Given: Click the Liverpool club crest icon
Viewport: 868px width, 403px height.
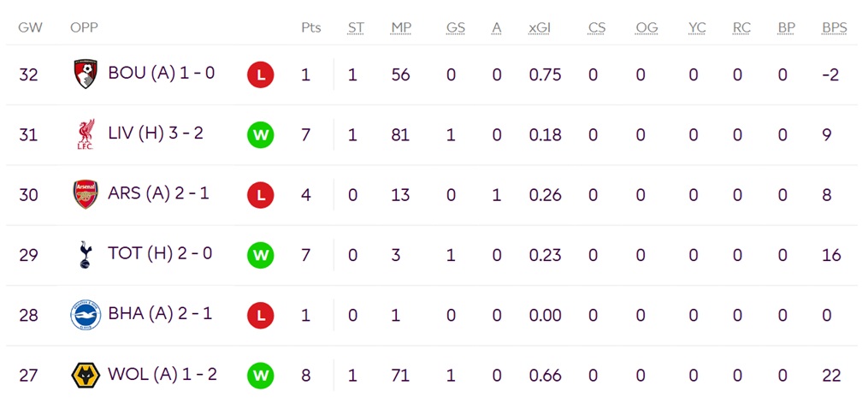Looking at the screenshot, I should [x=86, y=134].
